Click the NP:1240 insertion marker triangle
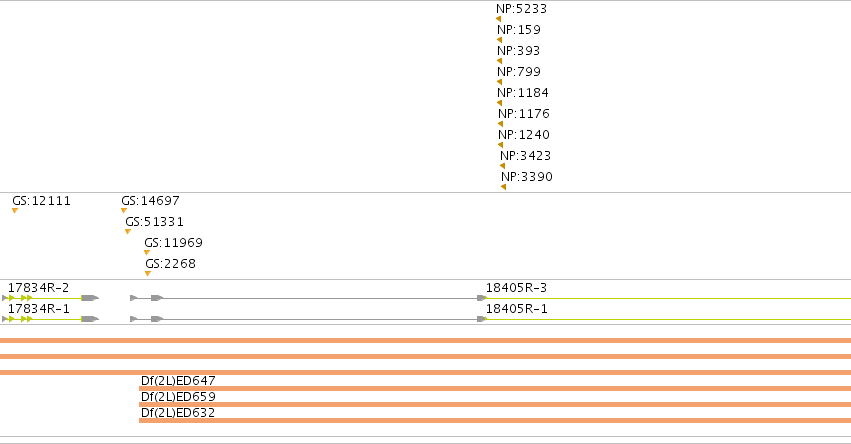The width and height of the screenshot is (851, 444). click(x=500, y=145)
